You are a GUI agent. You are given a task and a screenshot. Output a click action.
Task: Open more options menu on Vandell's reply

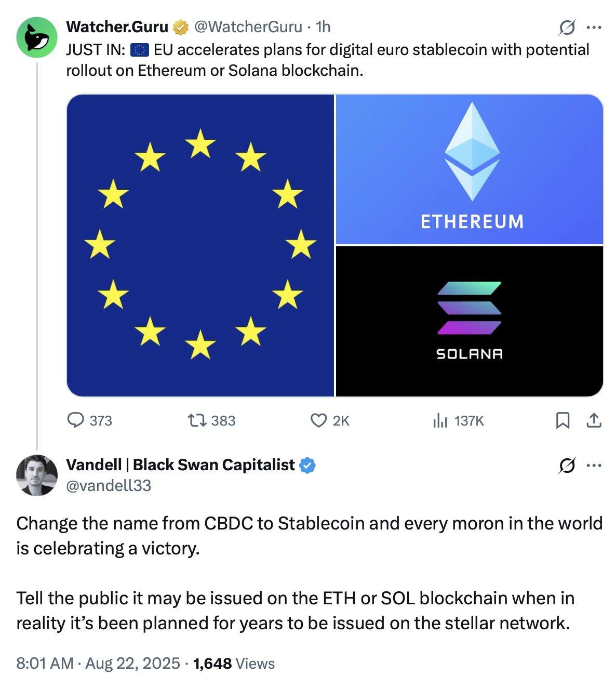pyautogui.click(x=594, y=466)
